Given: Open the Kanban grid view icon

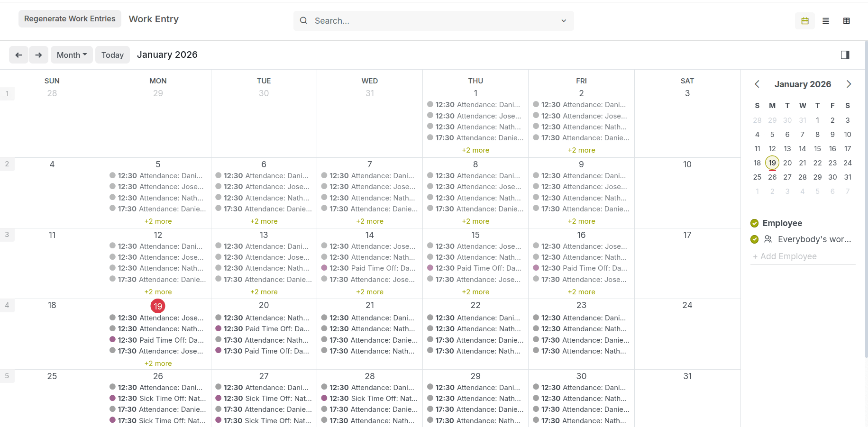Looking at the screenshot, I should [x=847, y=21].
